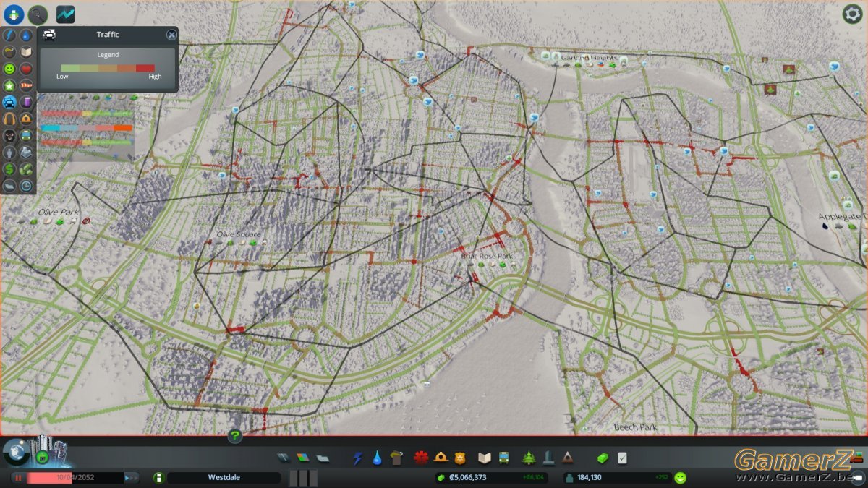
Task: Click the date progress bar
Action: (75, 478)
